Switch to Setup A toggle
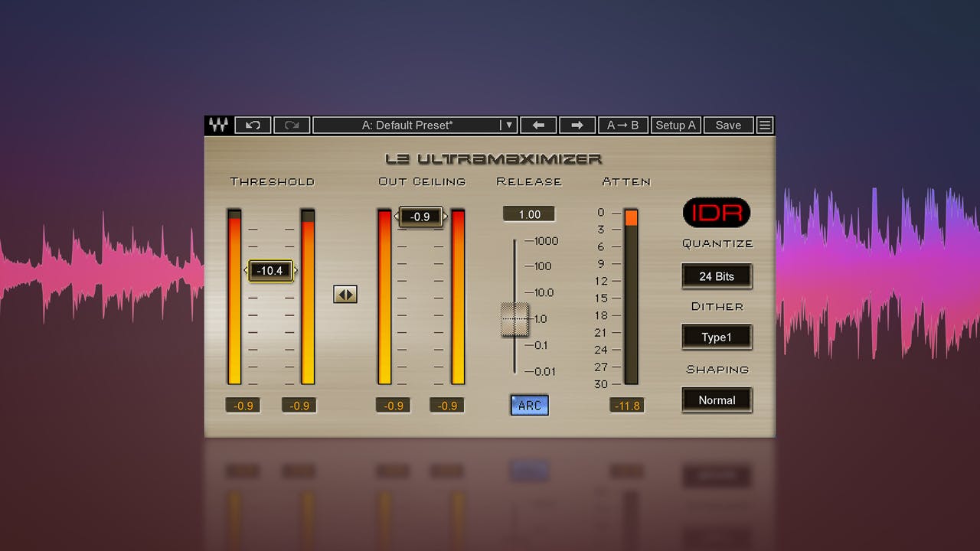The width and height of the screenshot is (980, 551). (675, 126)
